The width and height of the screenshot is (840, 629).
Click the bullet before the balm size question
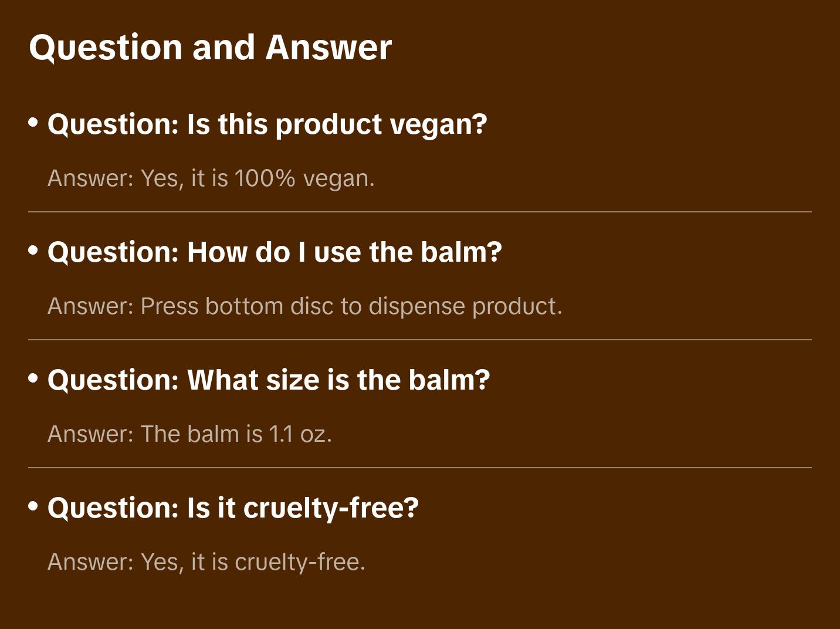point(33,378)
